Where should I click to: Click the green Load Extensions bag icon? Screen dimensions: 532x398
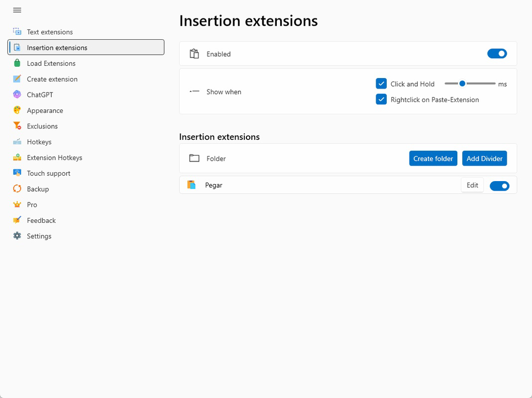tap(17, 63)
